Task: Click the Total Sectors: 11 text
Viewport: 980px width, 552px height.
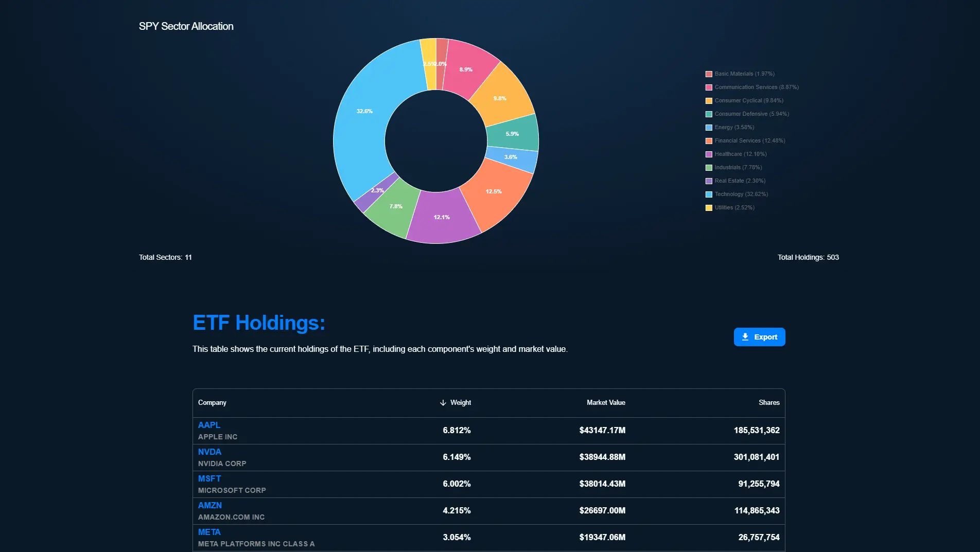Action: coord(165,257)
